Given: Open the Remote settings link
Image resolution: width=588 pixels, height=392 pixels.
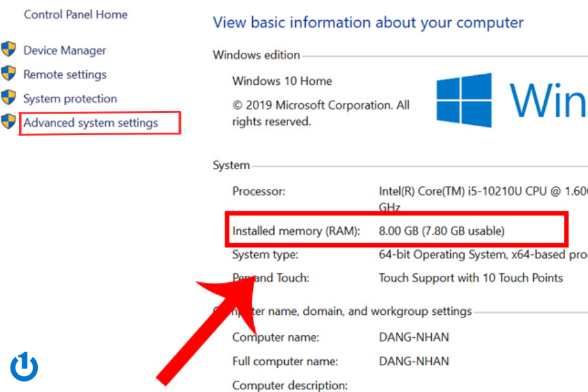Looking at the screenshot, I should (65, 74).
